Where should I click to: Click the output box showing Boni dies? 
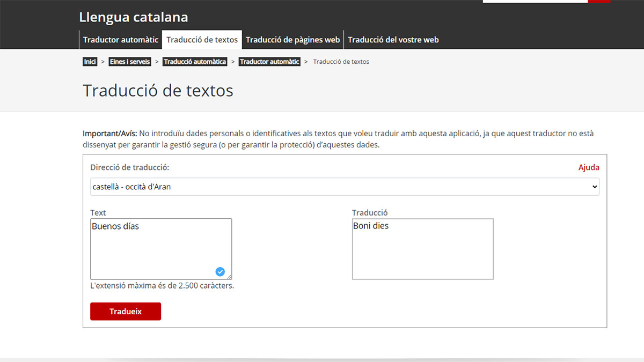(422, 249)
